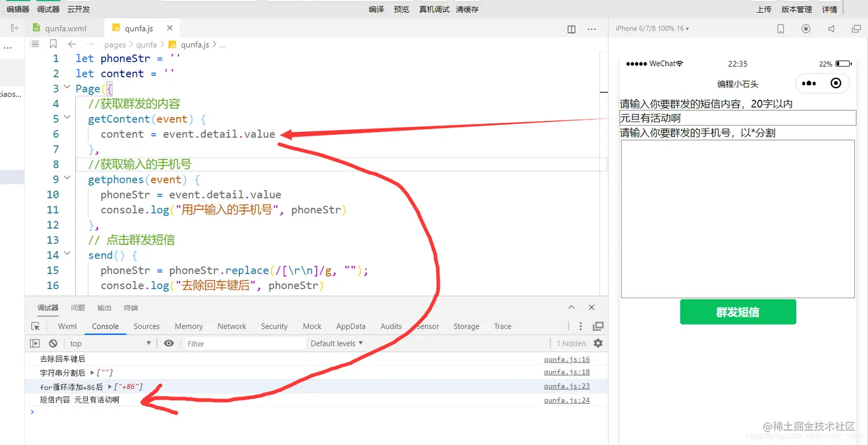
Task: Open the Security tab
Action: (x=274, y=326)
